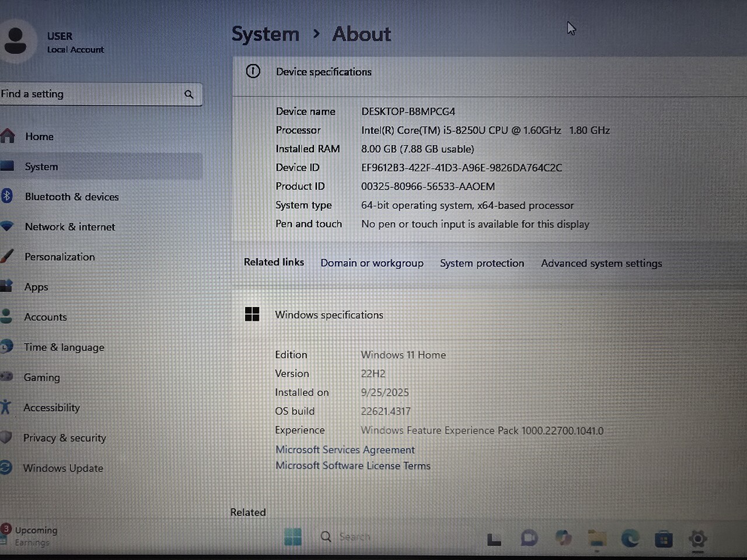Open Microsoft Software License Terms link
Image resolution: width=747 pixels, height=560 pixels.
tap(353, 466)
